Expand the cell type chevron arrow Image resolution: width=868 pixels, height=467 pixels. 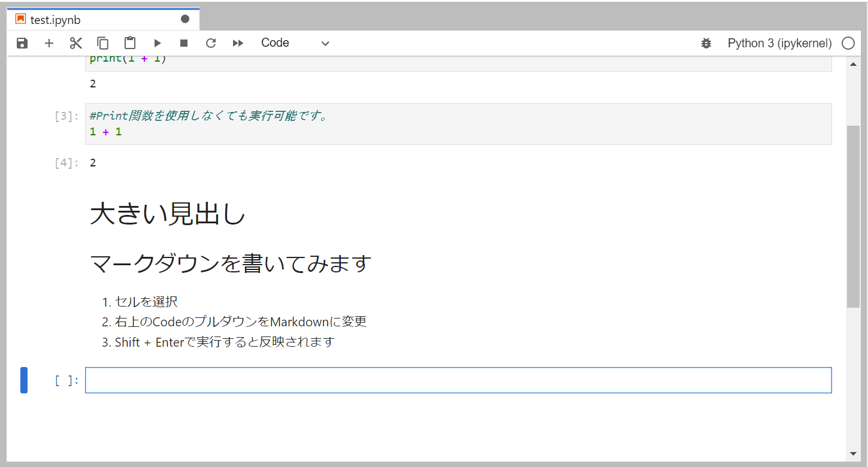pos(325,43)
